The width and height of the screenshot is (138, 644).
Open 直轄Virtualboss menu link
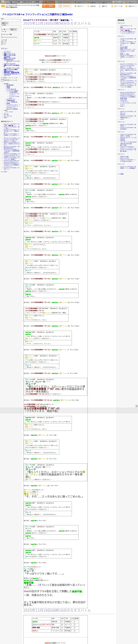point(9,71)
